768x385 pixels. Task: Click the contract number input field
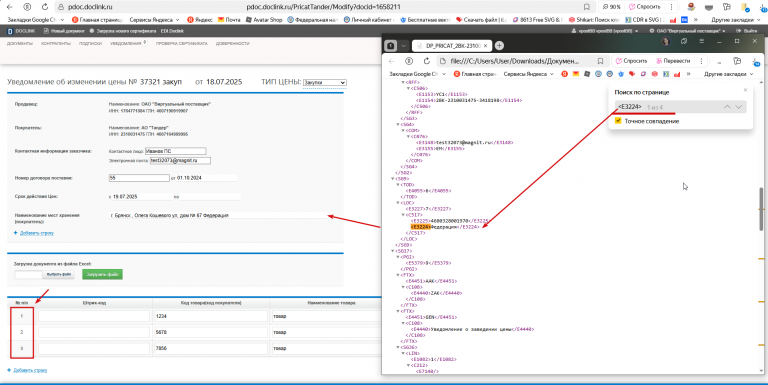139,178
